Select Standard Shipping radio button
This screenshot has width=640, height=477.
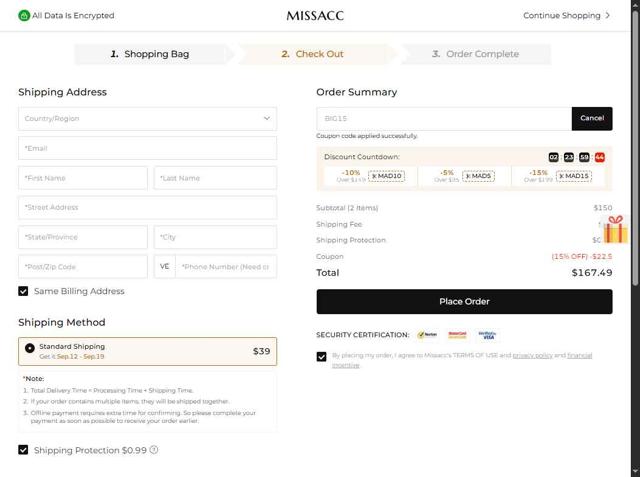point(30,348)
